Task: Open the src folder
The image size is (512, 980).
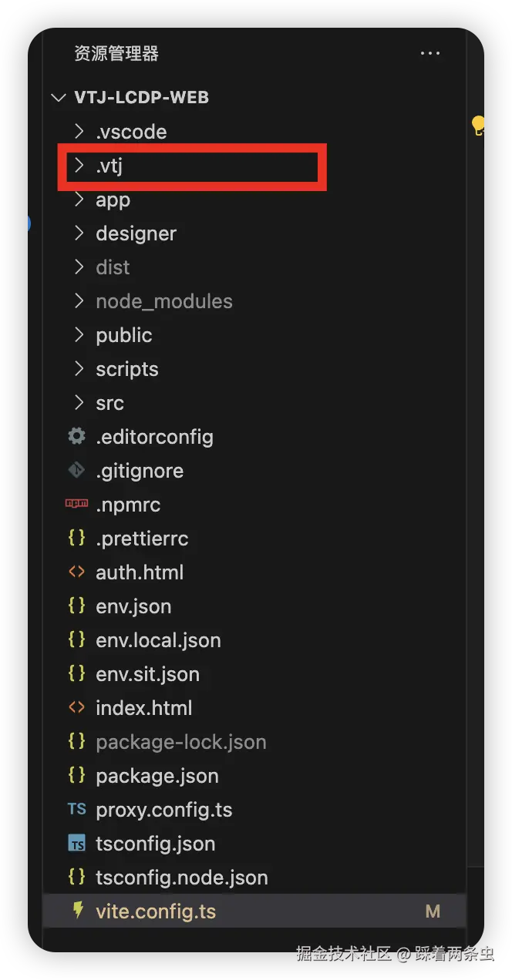Action: click(109, 403)
